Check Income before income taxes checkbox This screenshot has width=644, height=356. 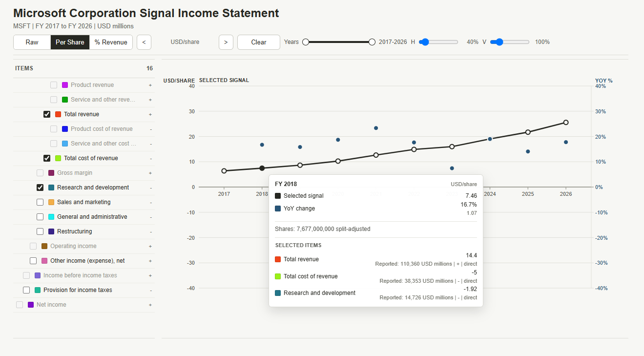26,275
